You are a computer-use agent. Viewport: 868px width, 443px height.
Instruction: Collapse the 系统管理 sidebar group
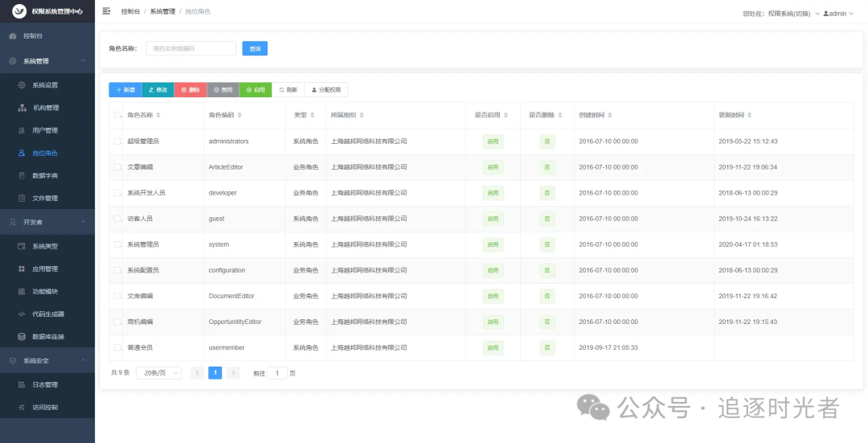47,61
